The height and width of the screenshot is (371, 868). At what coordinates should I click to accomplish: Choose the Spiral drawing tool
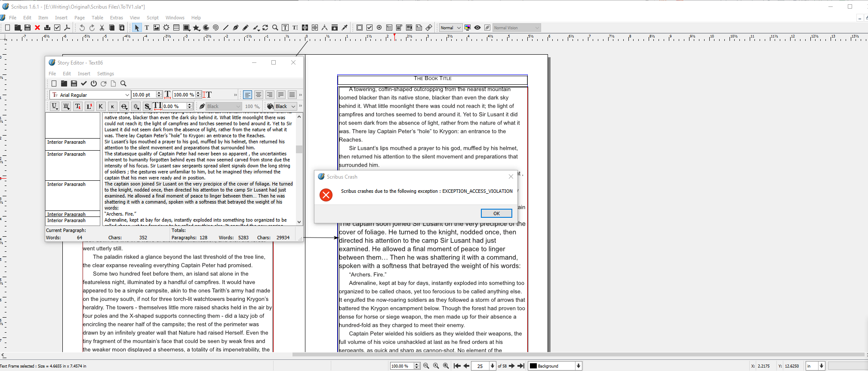(x=216, y=28)
